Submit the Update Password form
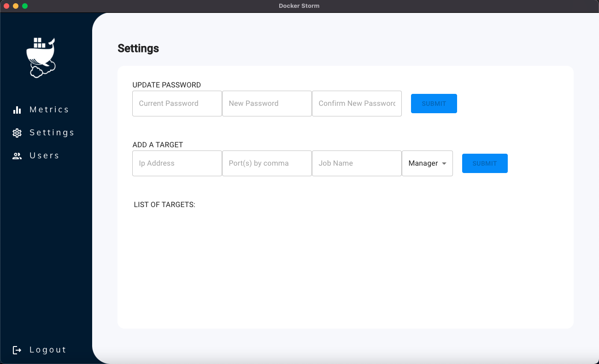The width and height of the screenshot is (599, 364). coord(434,104)
